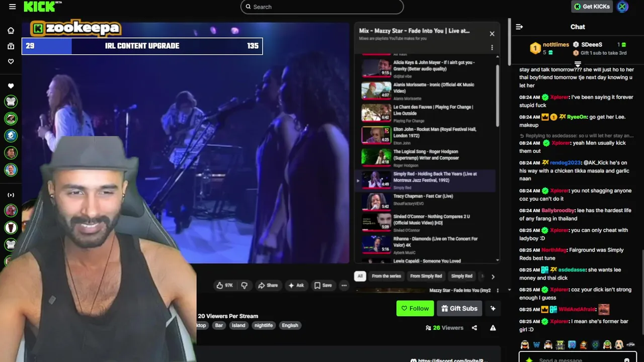Open options for Mazzy Star - Fade Into You

tap(497, 291)
